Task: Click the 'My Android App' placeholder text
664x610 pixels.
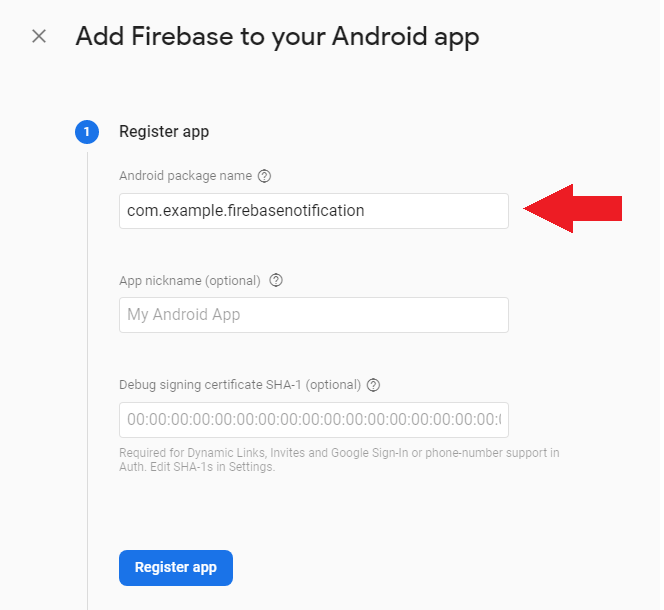Action: [x=184, y=315]
